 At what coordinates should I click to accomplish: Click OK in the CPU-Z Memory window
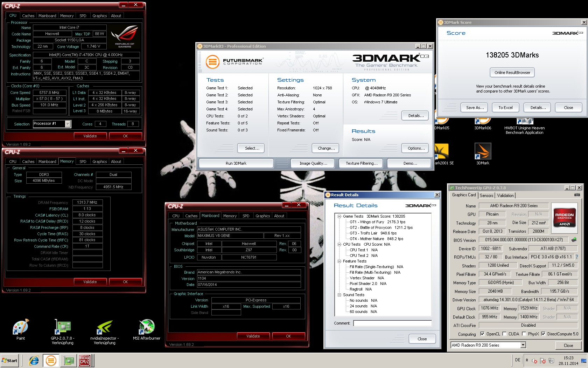(125, 282)
